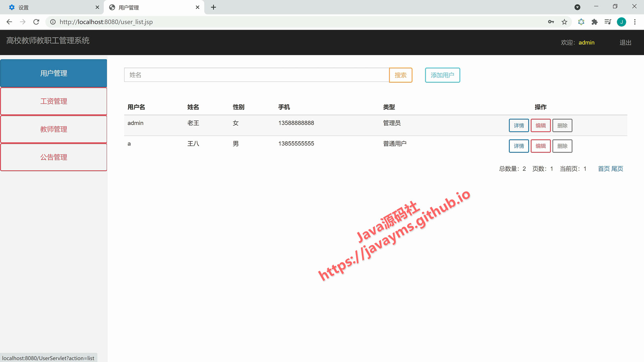The width and height of the screenshot is (644, 362).
Task: Click the 管理员 type cell
Action: point(392,123)
